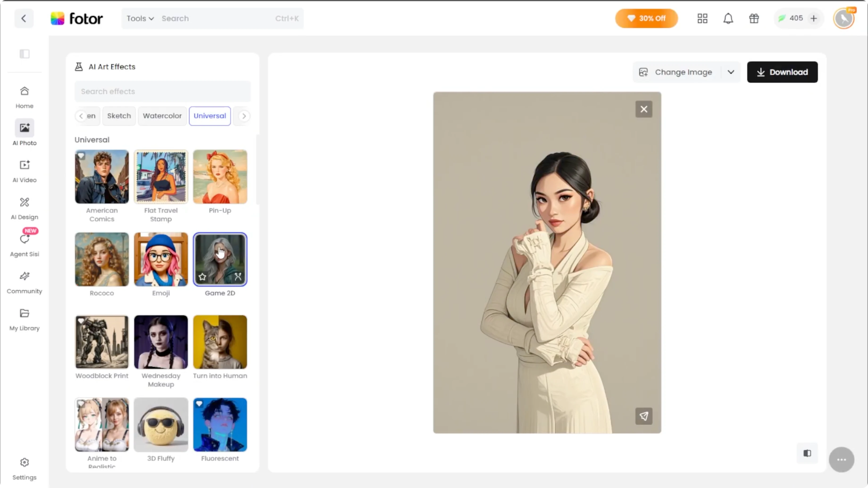868x488 pixels.
Task: Go back using the top-left arrow
Action: [x=24, y=18]
